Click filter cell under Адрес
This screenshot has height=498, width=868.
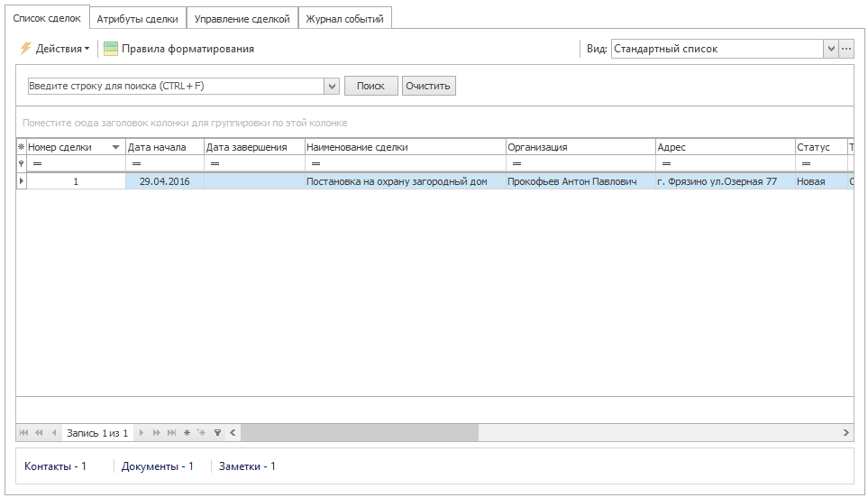726,163
